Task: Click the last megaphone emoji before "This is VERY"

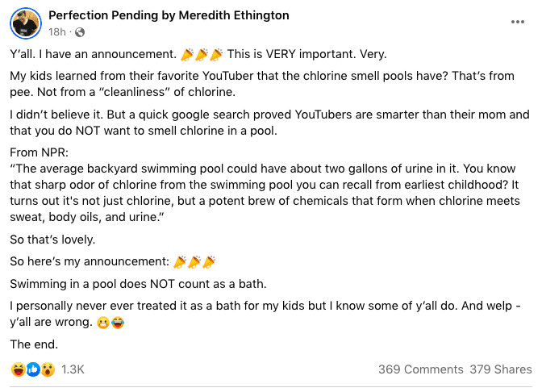Action: 216,55
